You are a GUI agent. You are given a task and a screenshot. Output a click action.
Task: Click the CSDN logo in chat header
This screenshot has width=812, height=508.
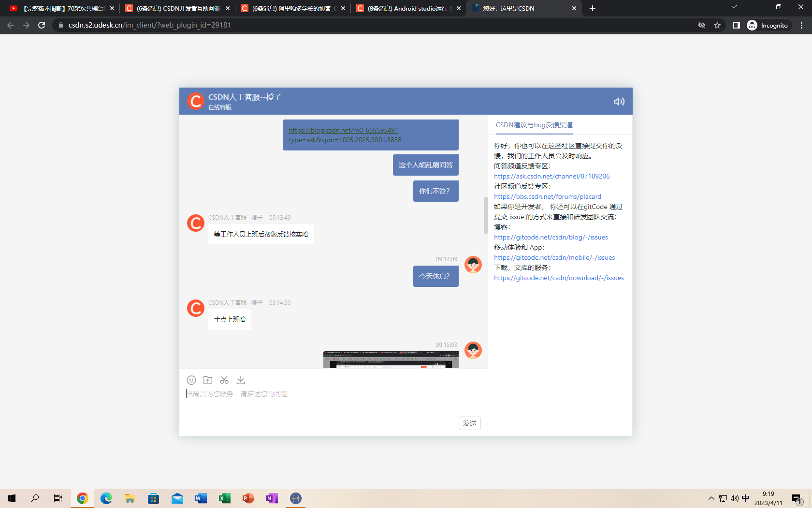tap(196, 101)
